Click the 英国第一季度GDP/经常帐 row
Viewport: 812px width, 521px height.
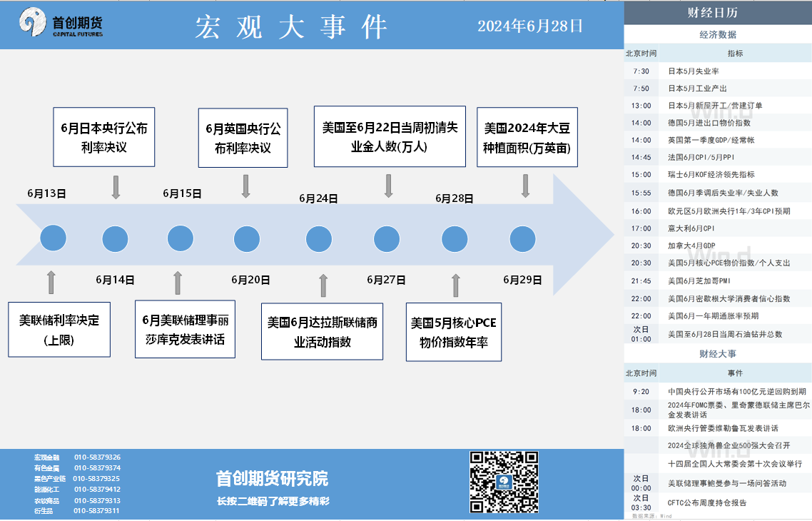[x=718, y=140]
